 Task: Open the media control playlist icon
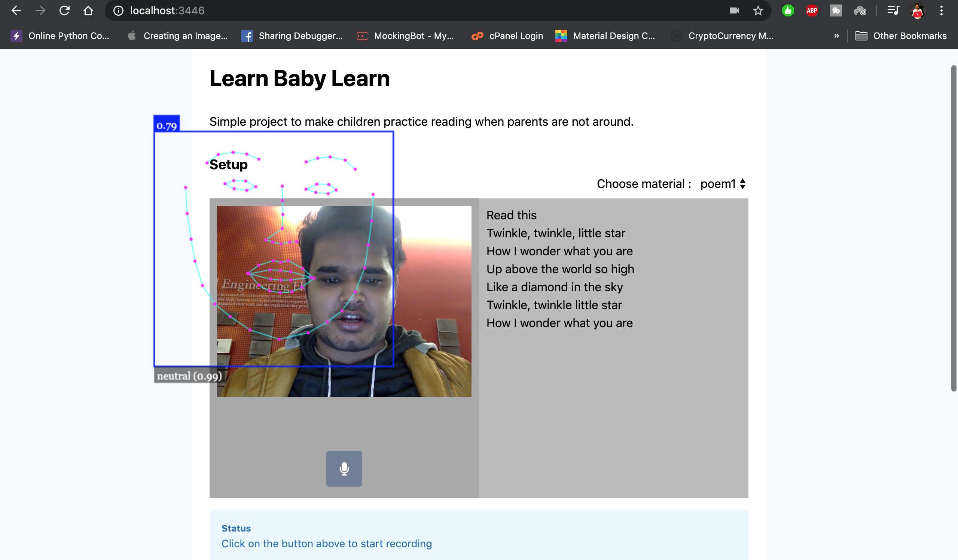[893, 10]
